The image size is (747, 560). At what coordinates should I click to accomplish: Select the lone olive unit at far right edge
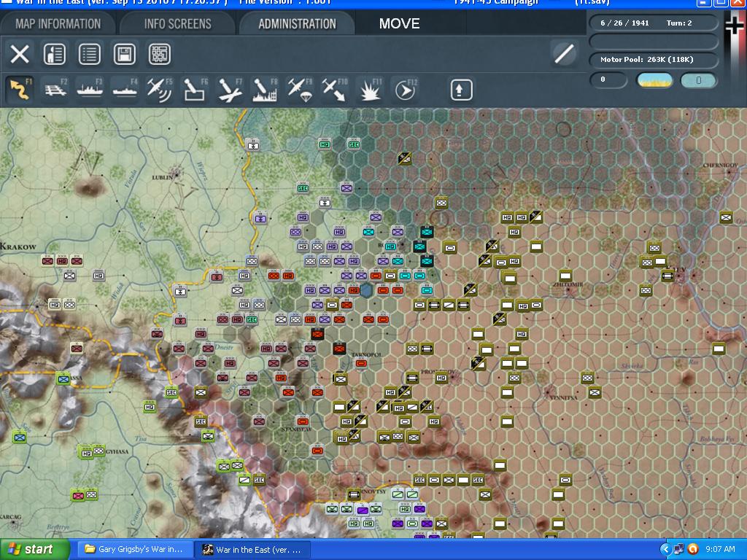pyautogui.click(x=726, y=217)
